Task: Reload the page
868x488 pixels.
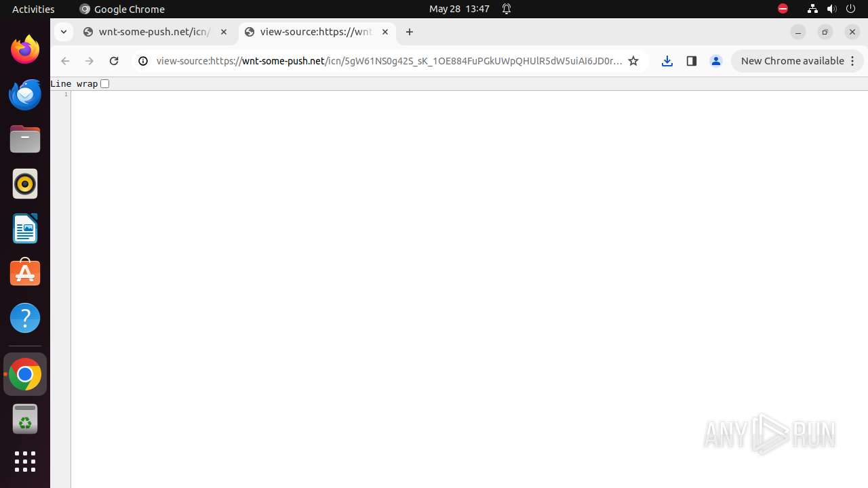Action: [x=114, y=61]
